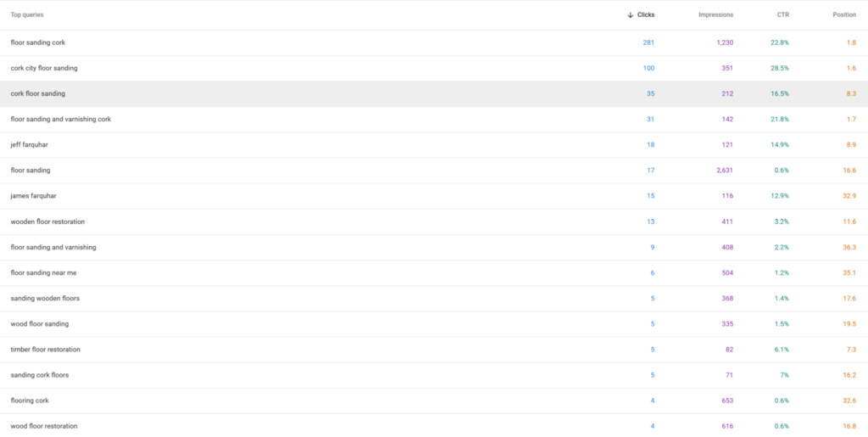868x437 pixels.
Task: Click the 14.9% CTR value
Action: click(x=780, y=144)
